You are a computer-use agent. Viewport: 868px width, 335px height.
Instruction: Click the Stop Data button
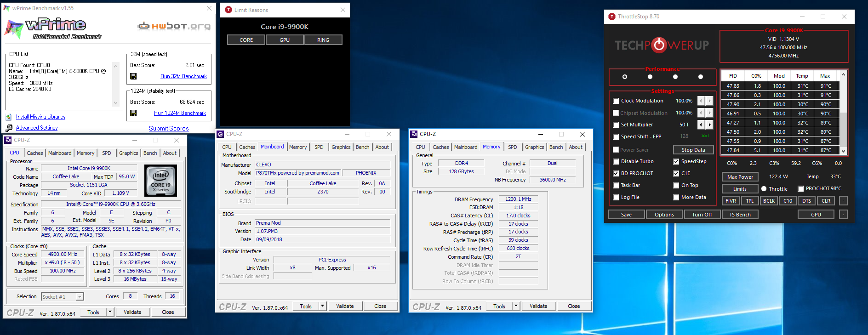(x=693, y=150)
